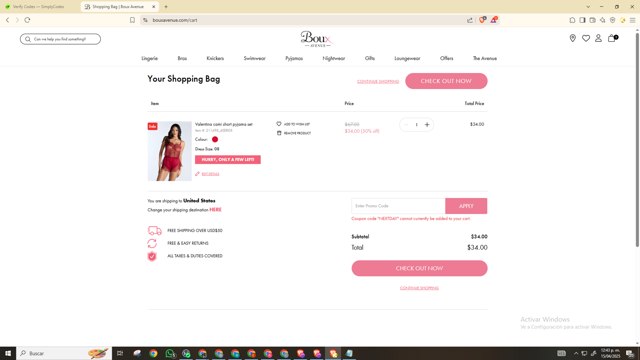Screen dimensions: 640x360
Task: Close the Shopping Bag tab
Action: (153, 7)
